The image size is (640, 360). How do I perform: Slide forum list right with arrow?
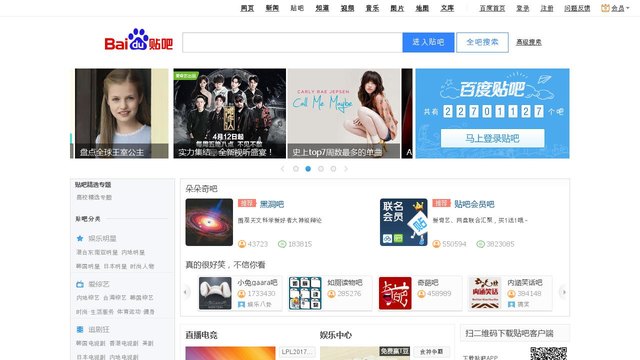(x=563, y=292)
